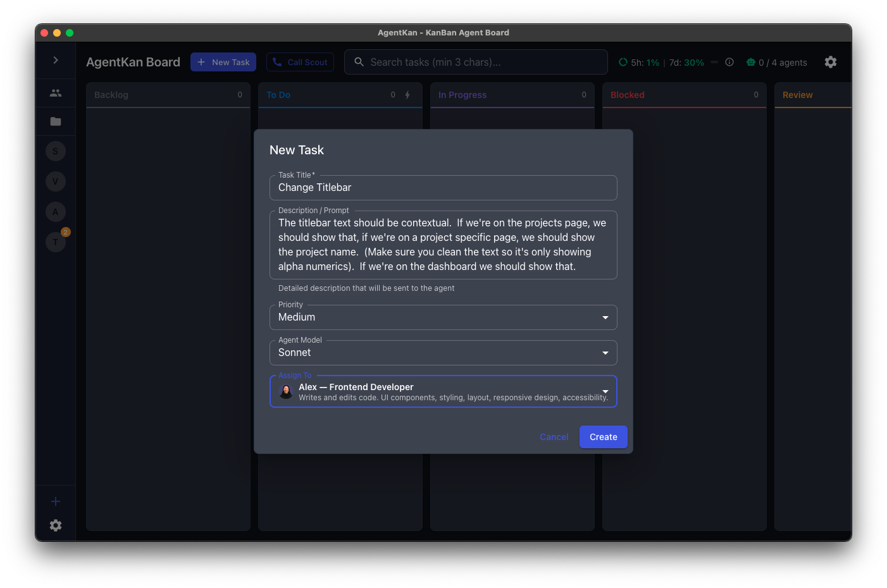Click the usage refresh icon near 5h stat
Screen dimensions: 887x588
tap(623, 62)
